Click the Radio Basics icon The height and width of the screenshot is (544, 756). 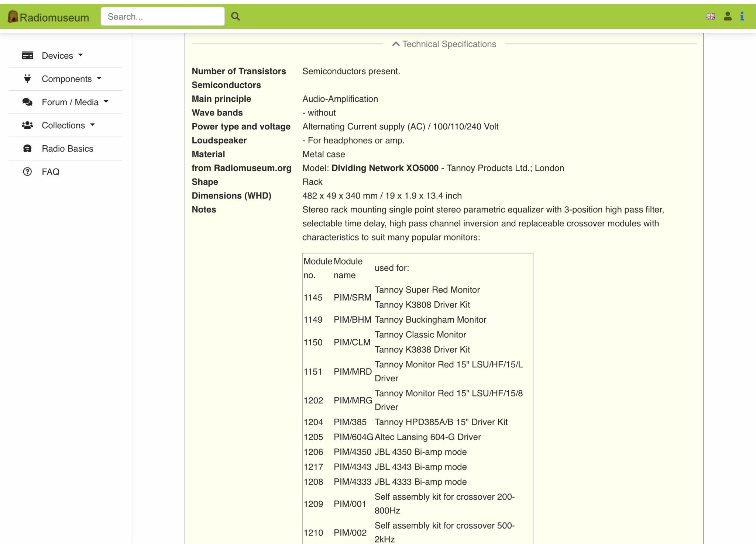tap(27, 148)
